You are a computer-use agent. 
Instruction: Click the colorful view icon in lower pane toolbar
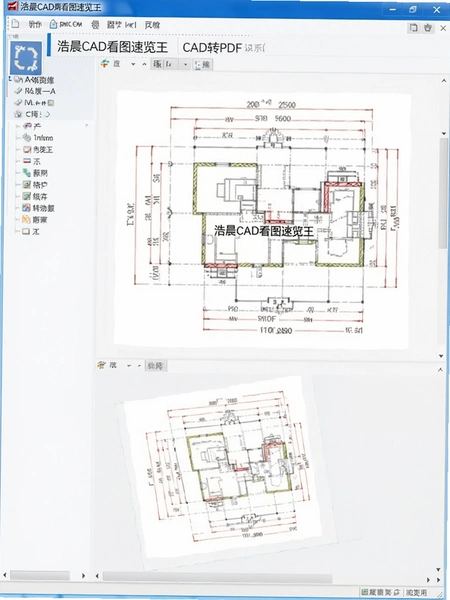[x=102, y=365]
